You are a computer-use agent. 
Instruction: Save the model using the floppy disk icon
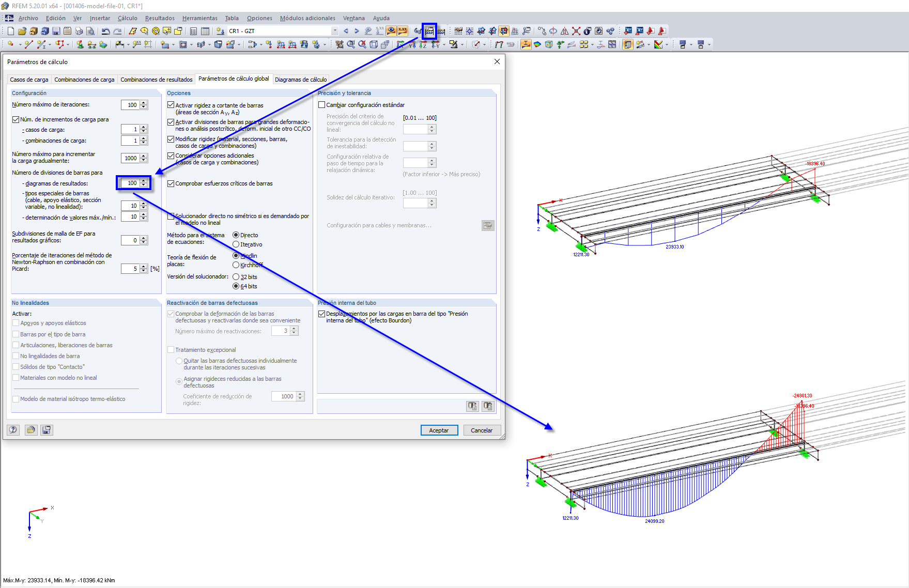pyautogui.click(x=56, y=31)
